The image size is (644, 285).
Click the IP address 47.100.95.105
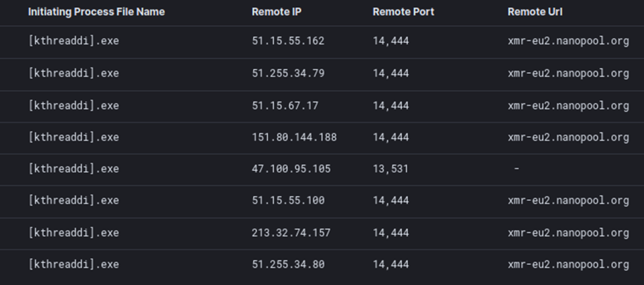[x=291, y=169]
